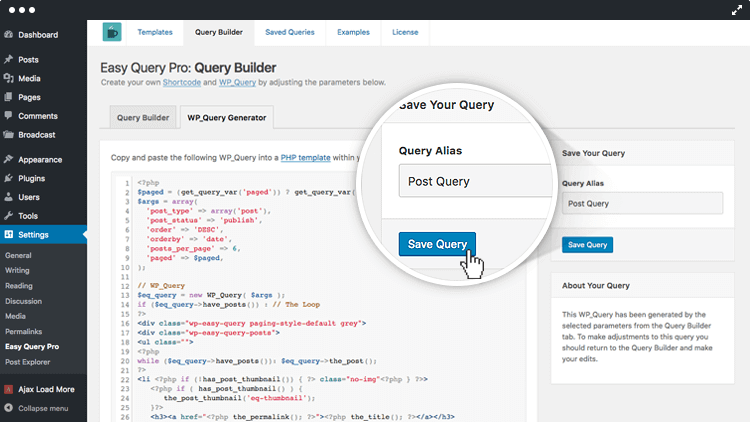Open Permalinks settings submenu item

coord(23,332)
